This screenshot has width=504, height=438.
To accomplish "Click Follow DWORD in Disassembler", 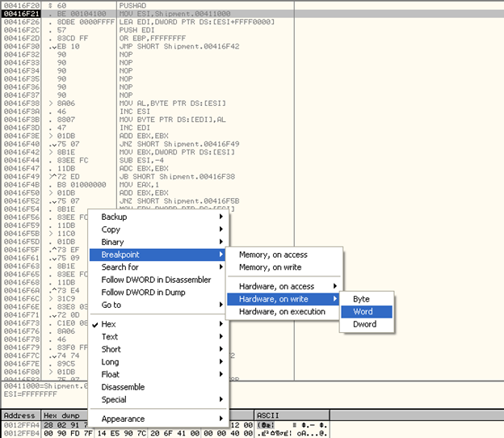I will click(x=156, y=280).
